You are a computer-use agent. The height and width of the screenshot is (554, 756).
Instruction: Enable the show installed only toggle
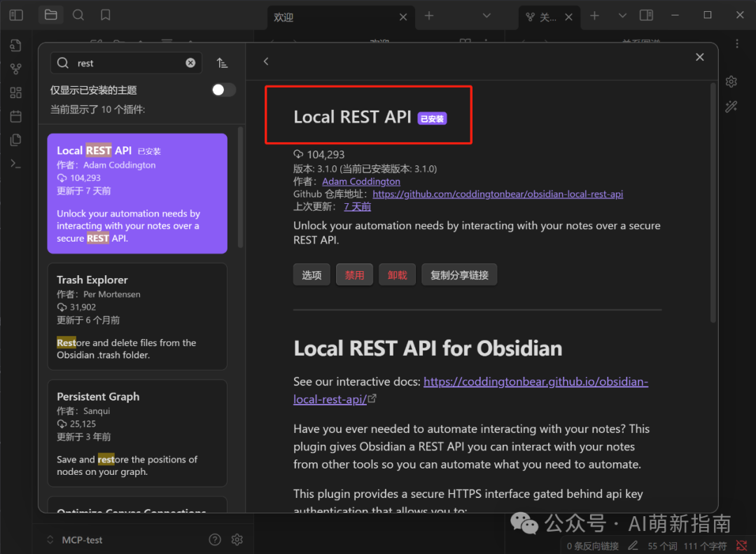point(223,90)
